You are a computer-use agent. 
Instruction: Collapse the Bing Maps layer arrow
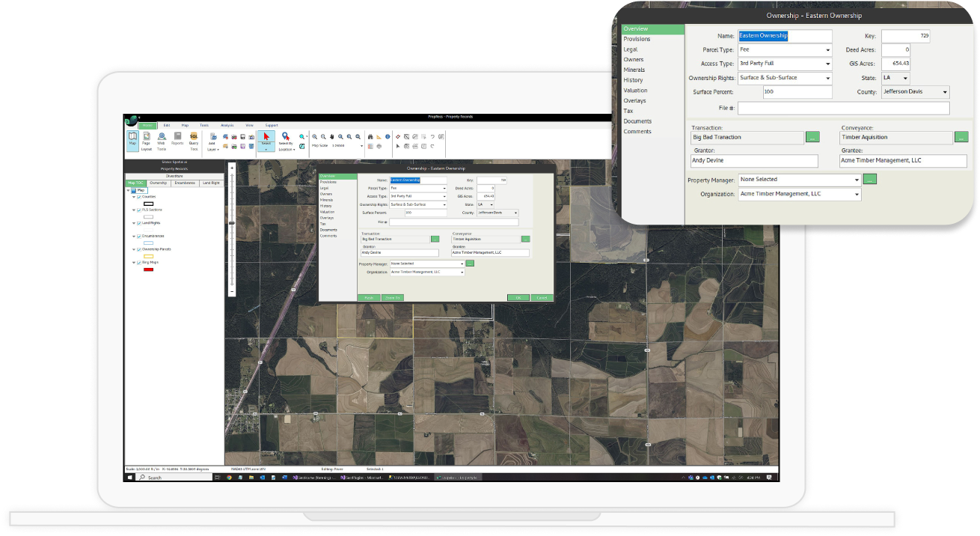pyautogui.click(x=134, y=263)
